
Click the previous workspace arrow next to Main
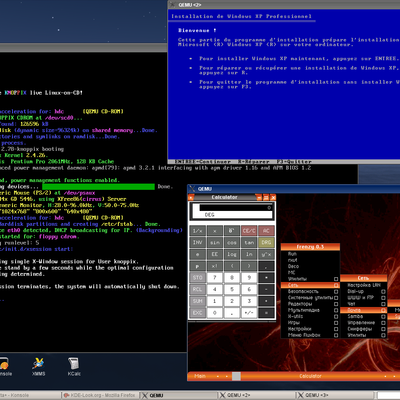coord(218,376)
